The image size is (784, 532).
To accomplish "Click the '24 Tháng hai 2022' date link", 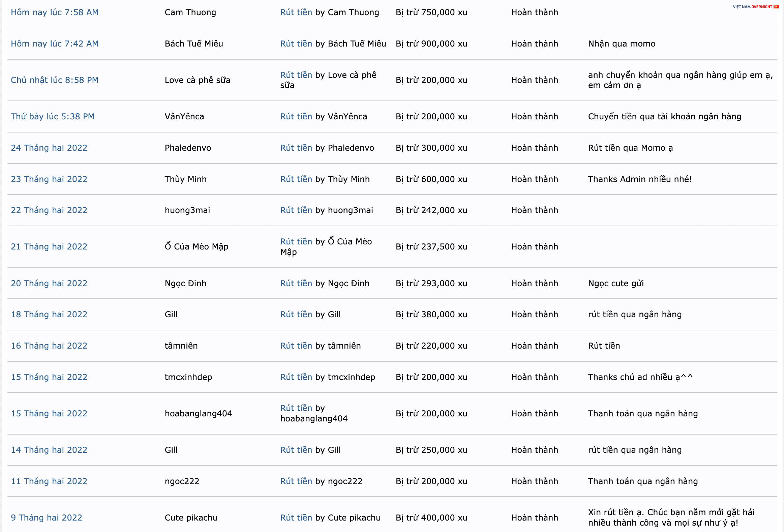I will [x=49, y=148].
